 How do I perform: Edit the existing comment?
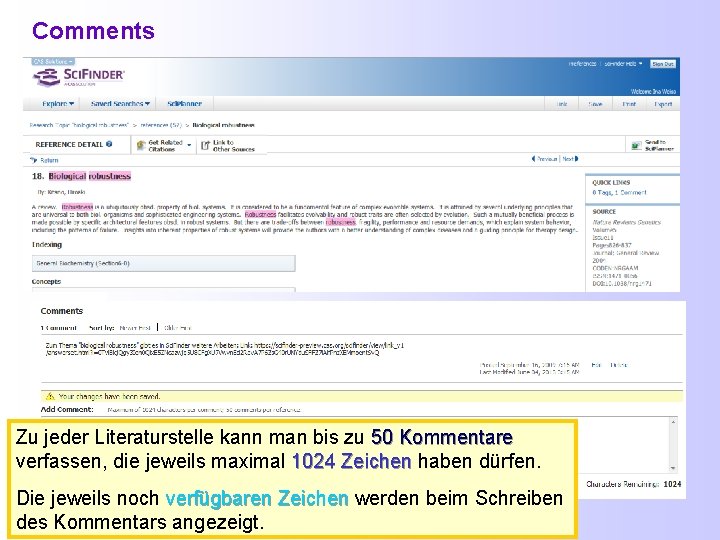click(596, 365)
